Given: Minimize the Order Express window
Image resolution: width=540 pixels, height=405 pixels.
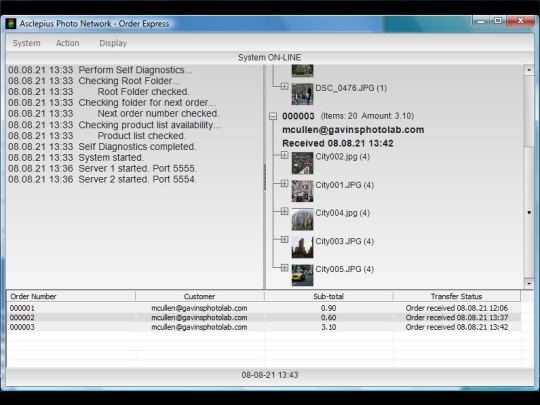Looking at the screenshot, I should 481,21.
